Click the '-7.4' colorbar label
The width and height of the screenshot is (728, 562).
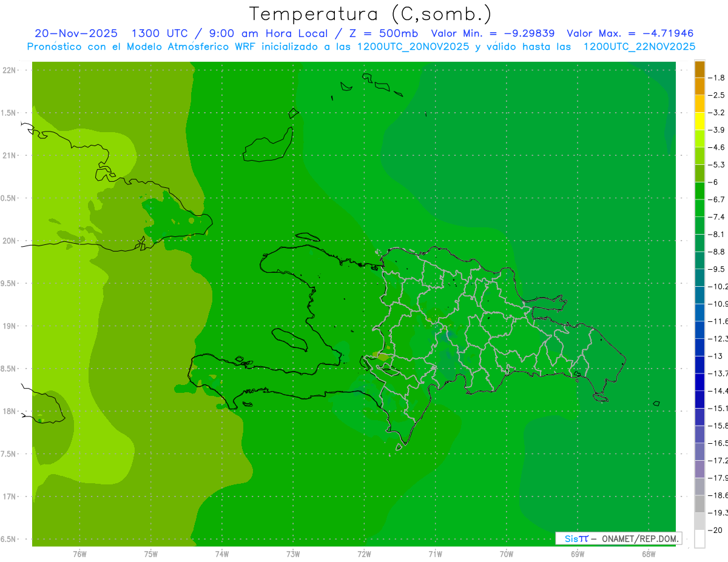716,217
